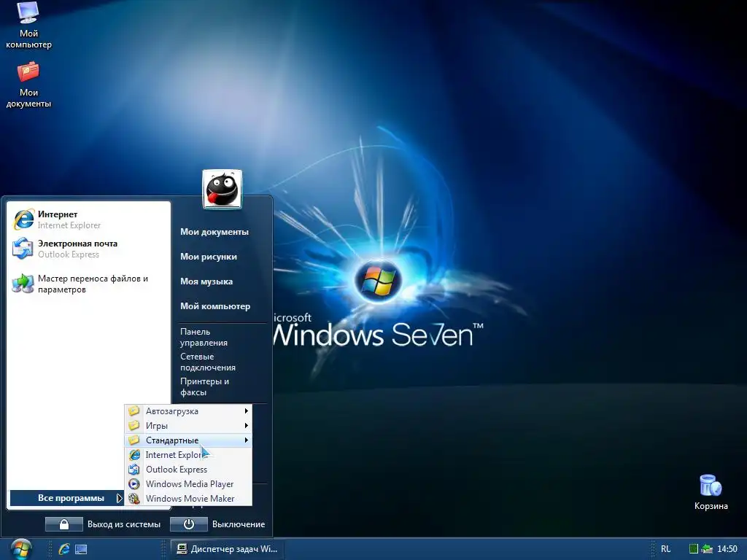Click Internet Explorer icon in programs submenu

[134, 455]
